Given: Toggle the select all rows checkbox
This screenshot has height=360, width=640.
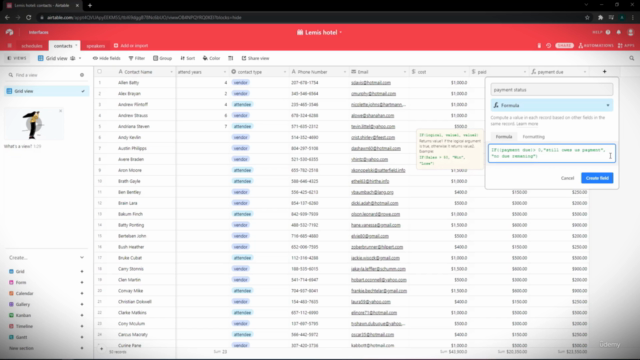Looking at the screenshot, I should 100,71.
